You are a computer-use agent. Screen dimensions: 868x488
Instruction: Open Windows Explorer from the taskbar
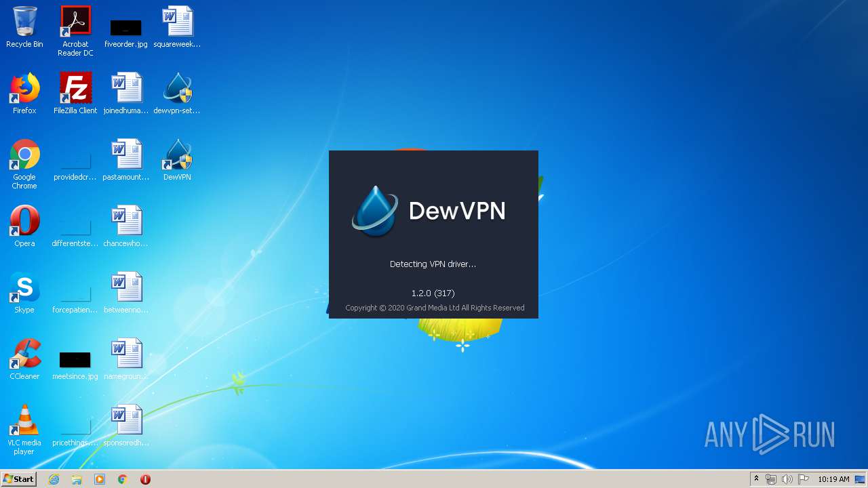77,479
